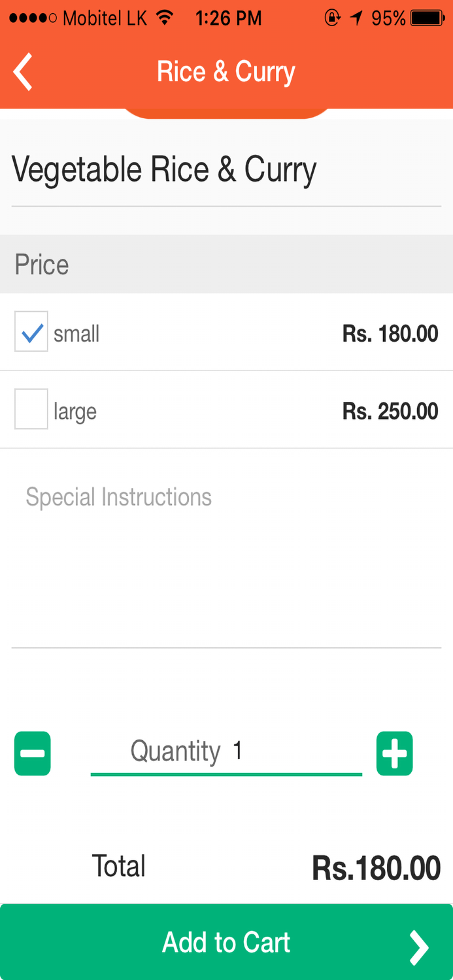Tap the orientation lock icon in the status bar

pos(332,18)
